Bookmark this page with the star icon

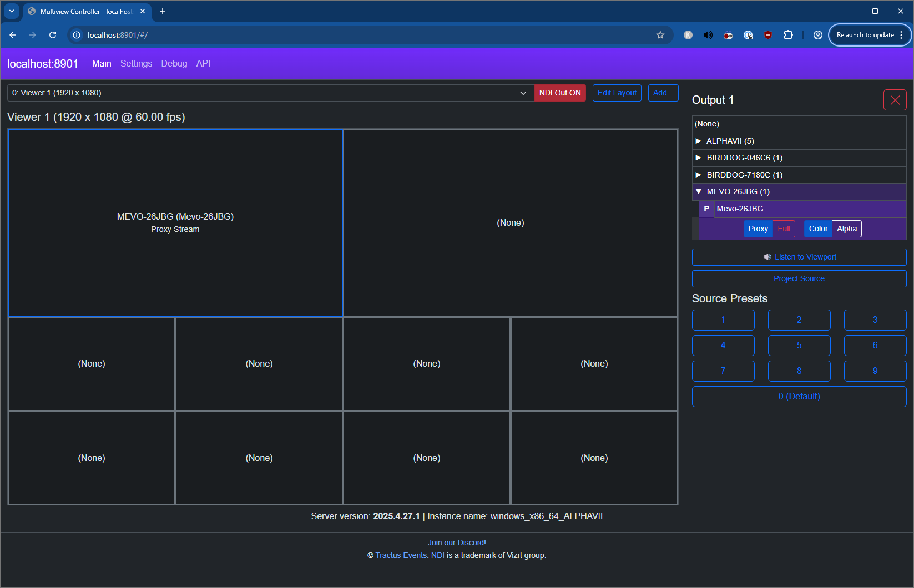click(x=660, y=35)
